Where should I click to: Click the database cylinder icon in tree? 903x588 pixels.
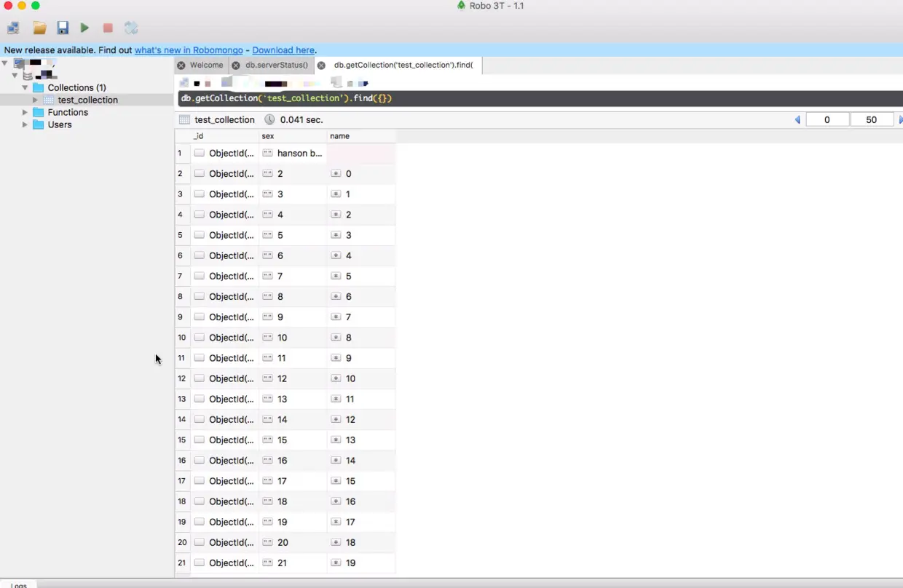tap(28, 75)
